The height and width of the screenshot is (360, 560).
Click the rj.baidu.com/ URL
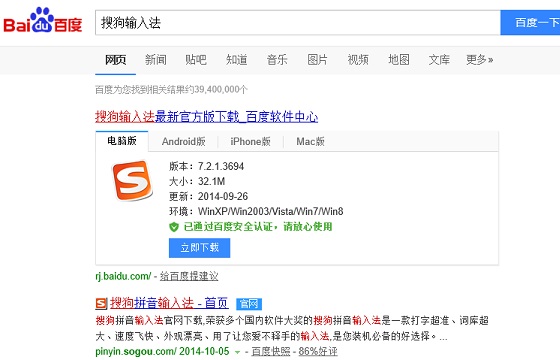tap(123, 276)
